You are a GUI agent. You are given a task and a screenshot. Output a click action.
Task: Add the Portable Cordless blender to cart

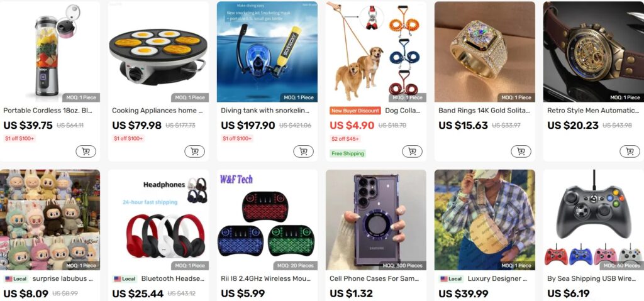pos(86,151)
